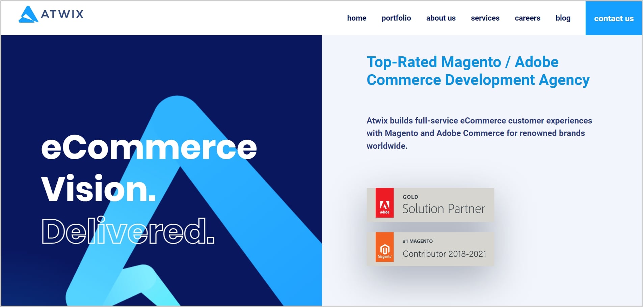The width and height of the screenshot is (644, 307).
Task: Click the Atwix builds full-service description paragraph
Action: [x=479, y=133]
